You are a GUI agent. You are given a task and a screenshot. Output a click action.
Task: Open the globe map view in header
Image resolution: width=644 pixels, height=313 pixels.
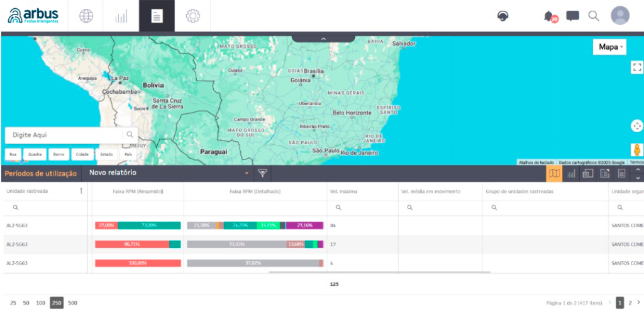(x=86, y=16)
